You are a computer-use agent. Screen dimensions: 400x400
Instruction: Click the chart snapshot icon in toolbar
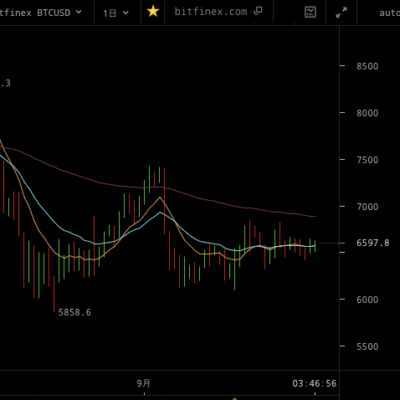(x=310, y=12)
